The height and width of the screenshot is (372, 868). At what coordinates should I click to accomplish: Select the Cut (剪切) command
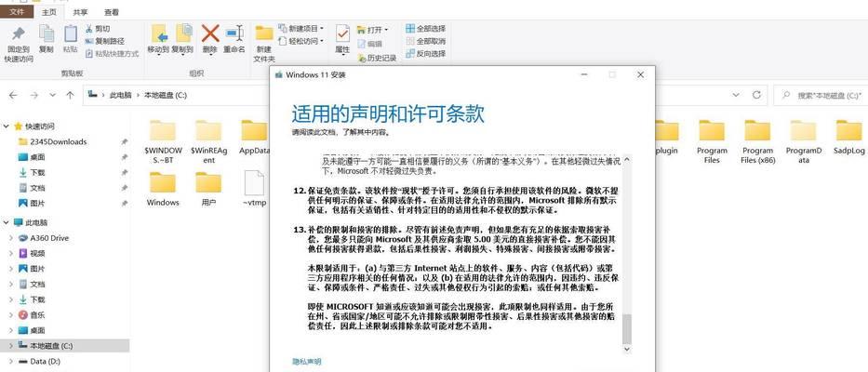[98, 29]
